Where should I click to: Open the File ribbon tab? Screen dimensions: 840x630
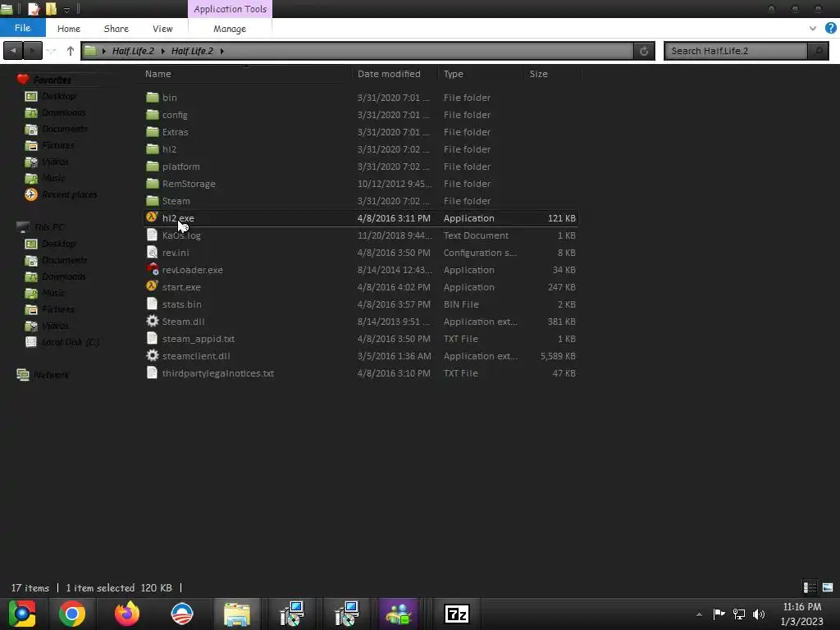coord(22,28)
